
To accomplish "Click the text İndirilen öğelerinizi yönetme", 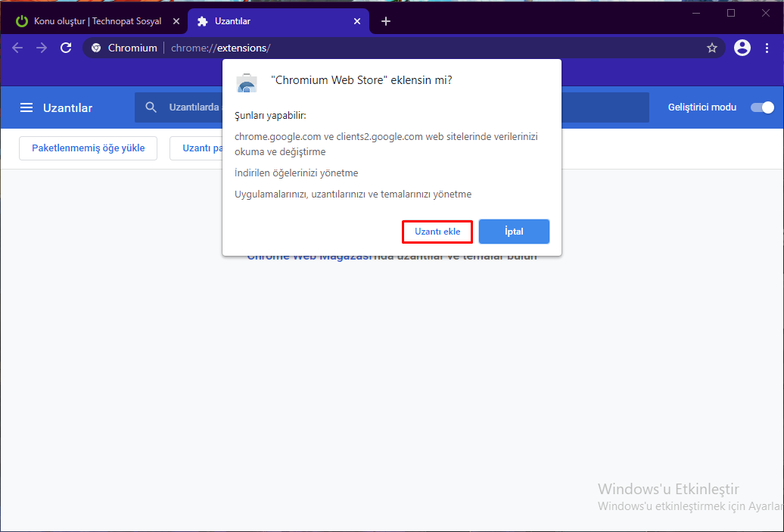I will pos(296,173).
